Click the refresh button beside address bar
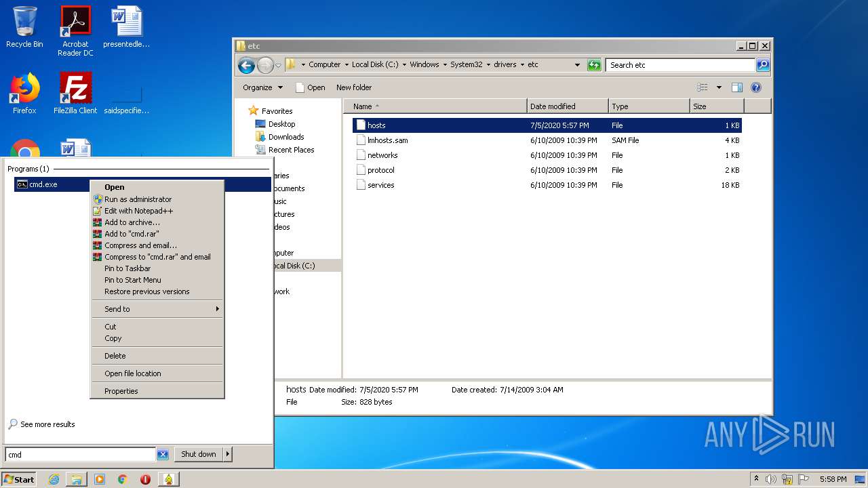 (x=594, y=65)
